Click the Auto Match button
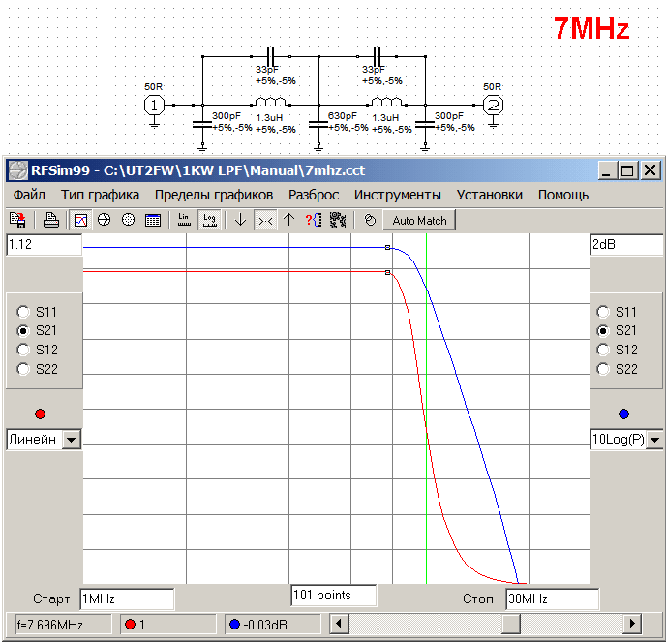 (x=419, y=220)
